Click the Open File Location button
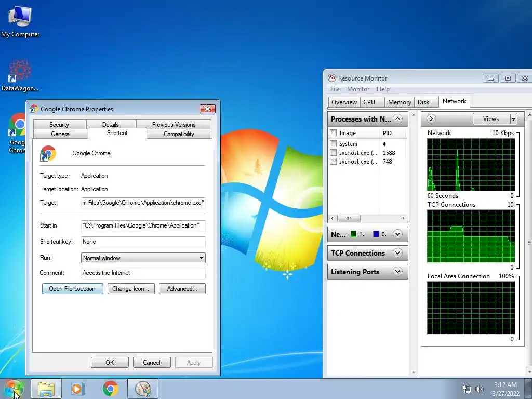This screenshot has height=399, width=532. 72,289
